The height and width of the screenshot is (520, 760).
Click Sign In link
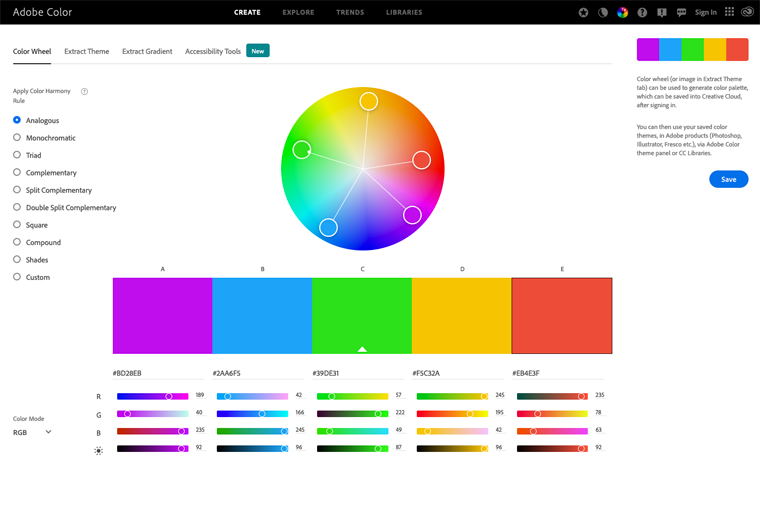tap(706, 13)
